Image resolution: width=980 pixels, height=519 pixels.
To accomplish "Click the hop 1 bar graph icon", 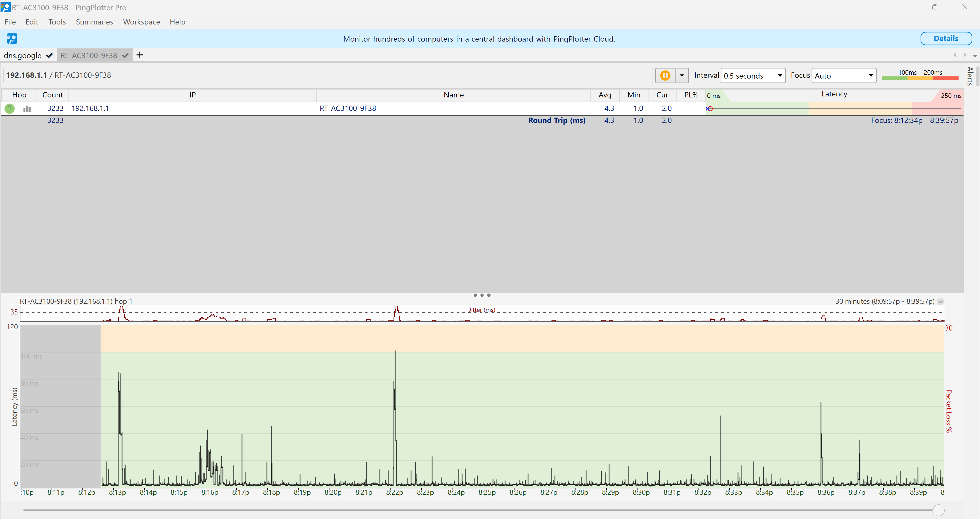I will 27,109.
